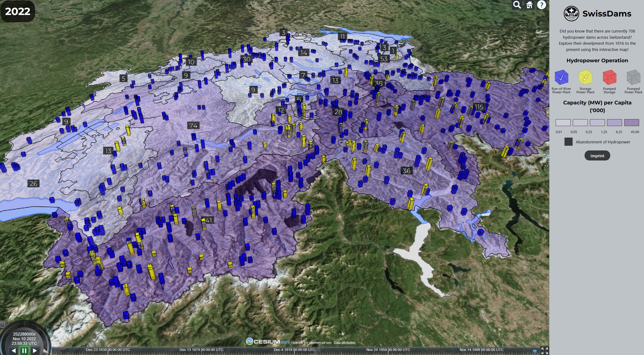Open the Cesium ion logo link
644x355 pixels.
[x=267, y=342]
